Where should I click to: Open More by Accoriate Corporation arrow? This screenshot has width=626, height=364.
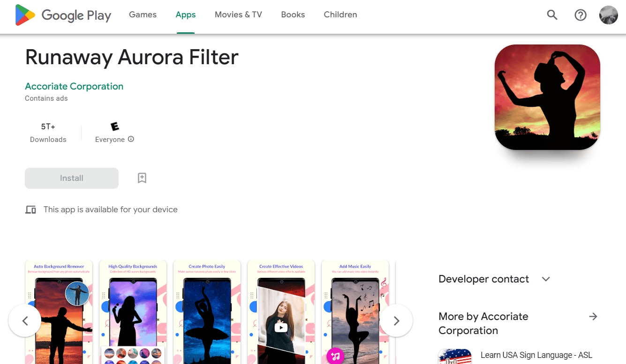(593, 317)
